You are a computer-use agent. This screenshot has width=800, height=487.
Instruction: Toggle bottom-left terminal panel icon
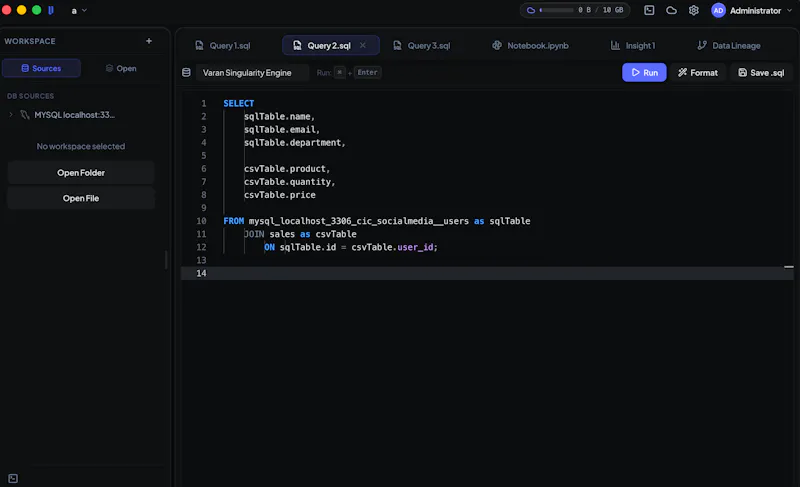(x=13, y=478)
